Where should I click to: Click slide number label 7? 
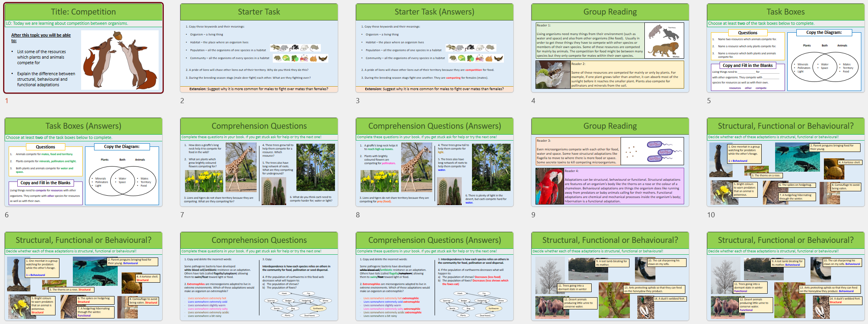pos(182,215)
